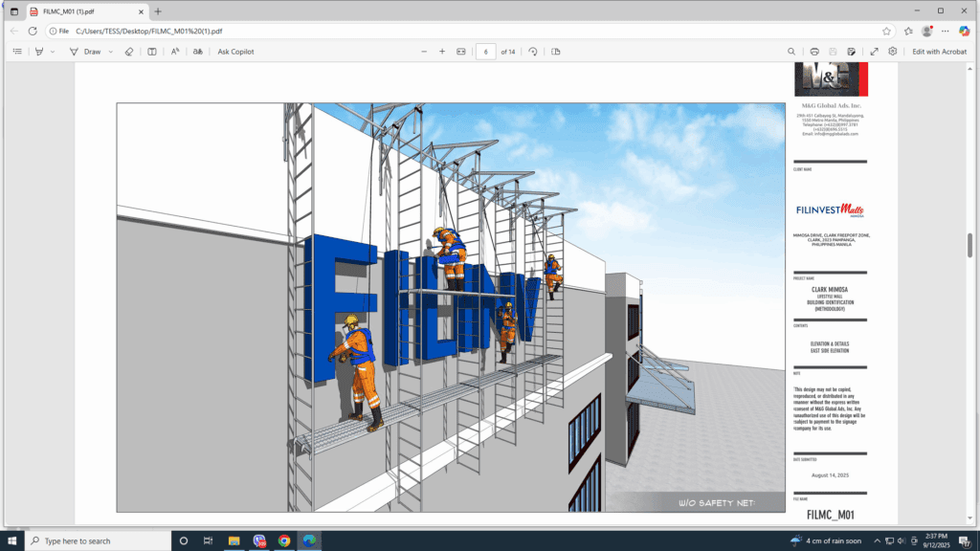Screen dimensions: 980x551
Task: Enter full screen reading mode
Action: 877,51
